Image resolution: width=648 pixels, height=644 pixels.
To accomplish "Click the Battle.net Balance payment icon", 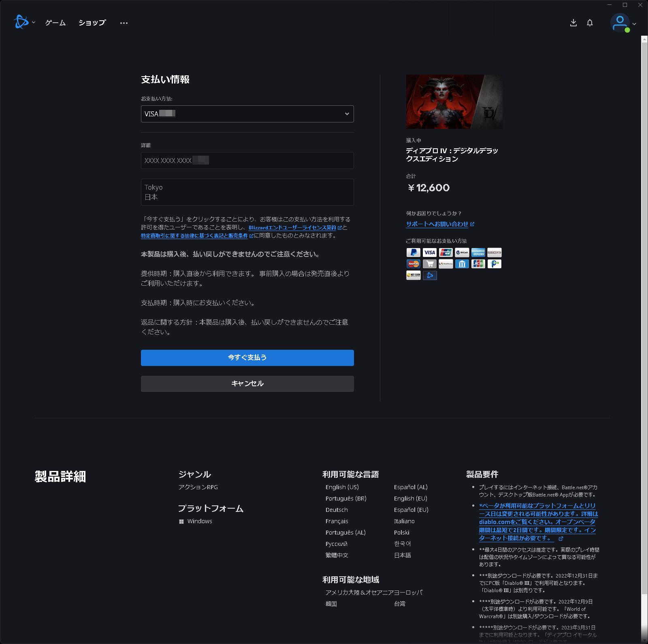I will pos(430,275).
